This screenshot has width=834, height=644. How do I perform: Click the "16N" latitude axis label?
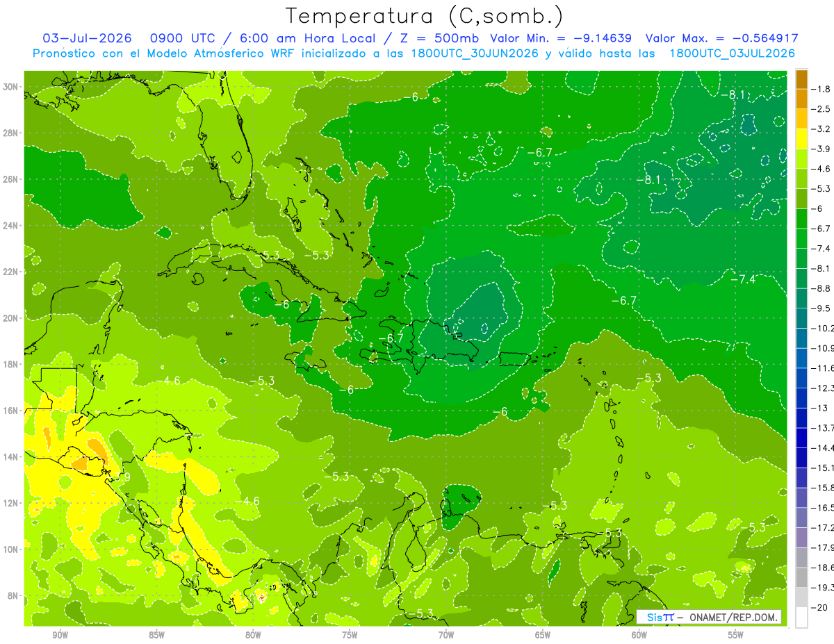click(10, 411)
